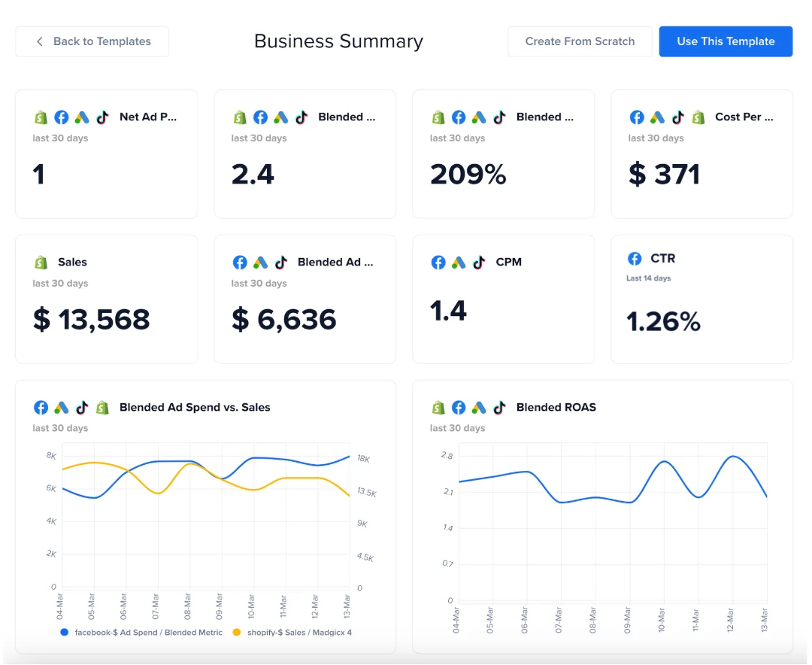Click 18K label on the right axis
The image size is (812, 665).
point(364,459)
